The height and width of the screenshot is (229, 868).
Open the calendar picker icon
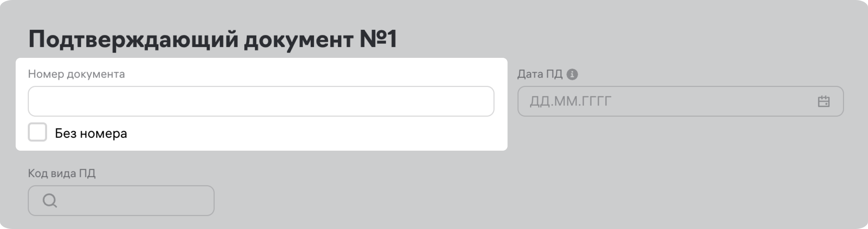[x=823, y=101]
